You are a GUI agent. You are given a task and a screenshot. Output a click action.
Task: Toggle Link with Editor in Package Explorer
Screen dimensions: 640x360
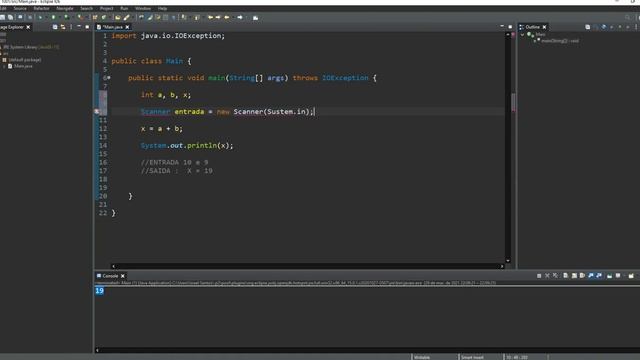[63, 27]
